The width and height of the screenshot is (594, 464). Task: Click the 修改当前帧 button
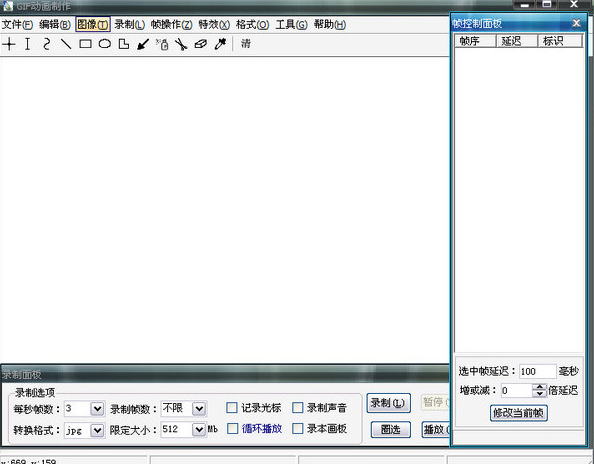(x=519, y=413)
